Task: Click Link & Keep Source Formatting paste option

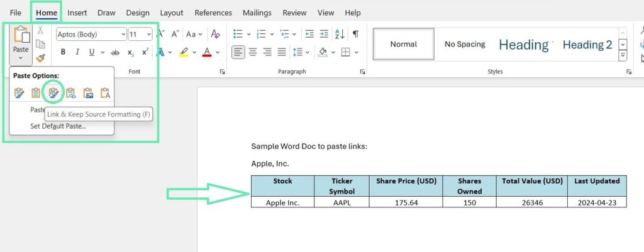Action: tap(54, 94)
